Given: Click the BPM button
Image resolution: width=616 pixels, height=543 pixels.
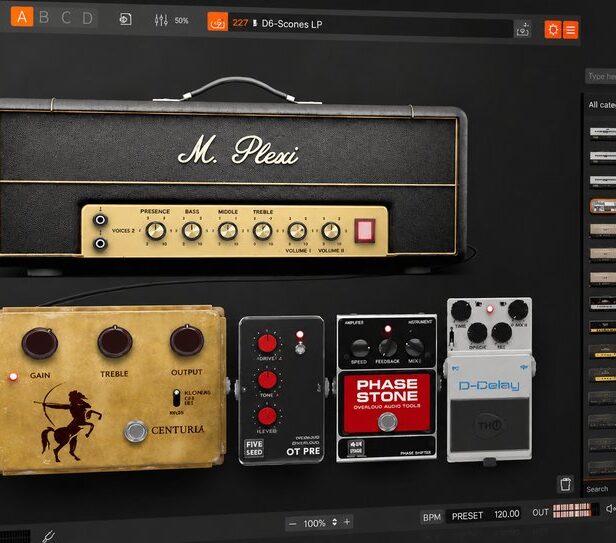Looking at the screenshot, I should point(431,517).
